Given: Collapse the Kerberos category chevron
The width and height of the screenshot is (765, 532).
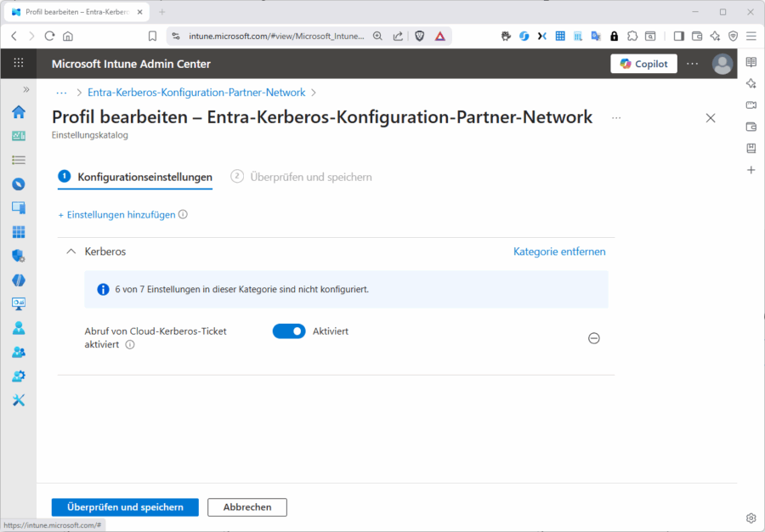Looking at the screenshot, I should [x=71, y=251].
